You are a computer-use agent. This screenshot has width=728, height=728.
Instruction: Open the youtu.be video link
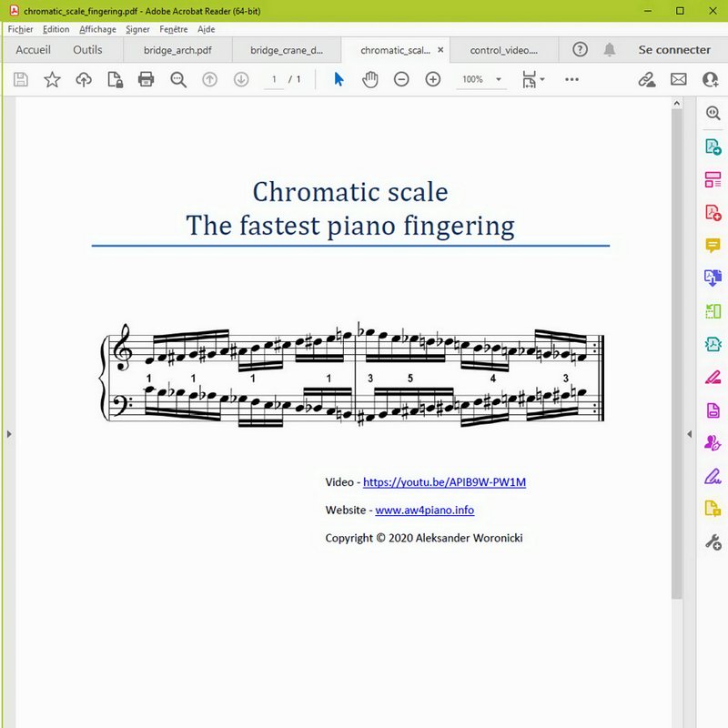pyautogui.click(x=444, y=481)
